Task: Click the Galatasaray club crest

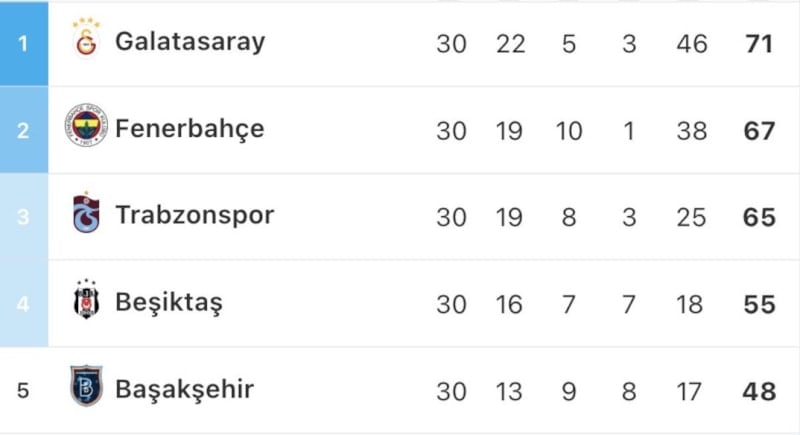Action: coord(86,41)
